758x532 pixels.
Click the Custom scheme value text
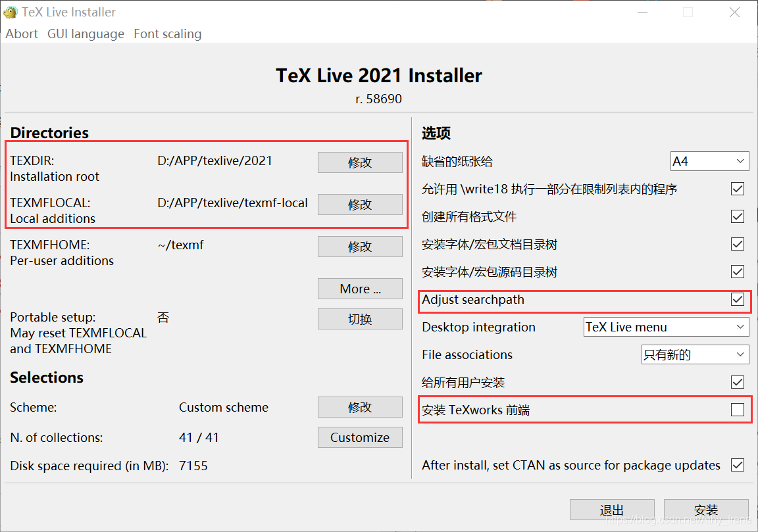click(x=223, y=407)
